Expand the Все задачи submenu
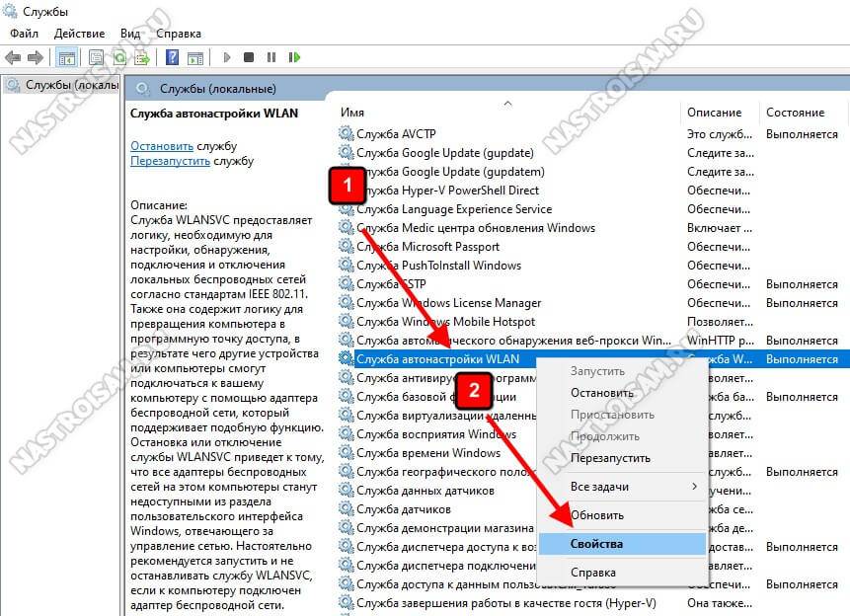The height and width of the screenshot is (616, 850). (x=621, y=487)
